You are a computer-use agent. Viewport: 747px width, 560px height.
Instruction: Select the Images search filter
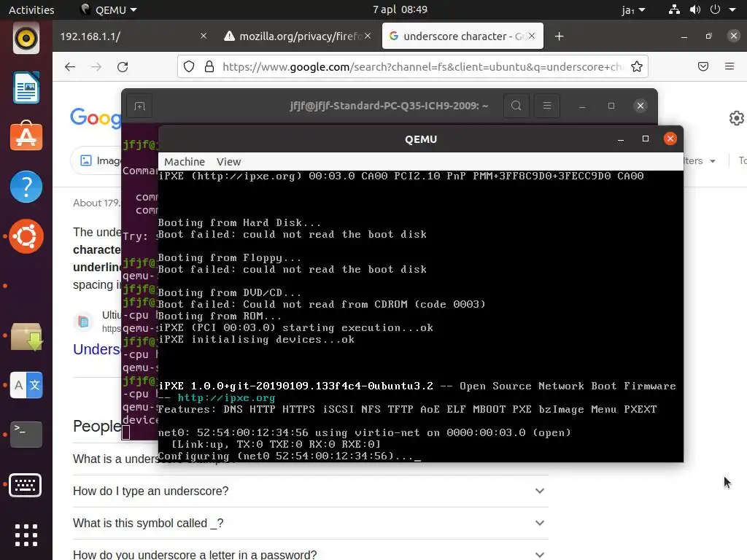(99, 160)
